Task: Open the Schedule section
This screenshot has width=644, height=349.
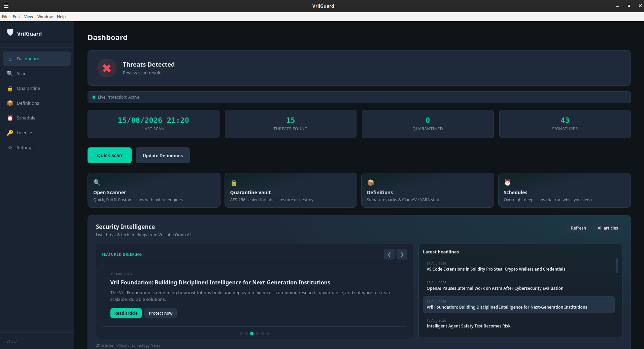Action: pos(37,118)
